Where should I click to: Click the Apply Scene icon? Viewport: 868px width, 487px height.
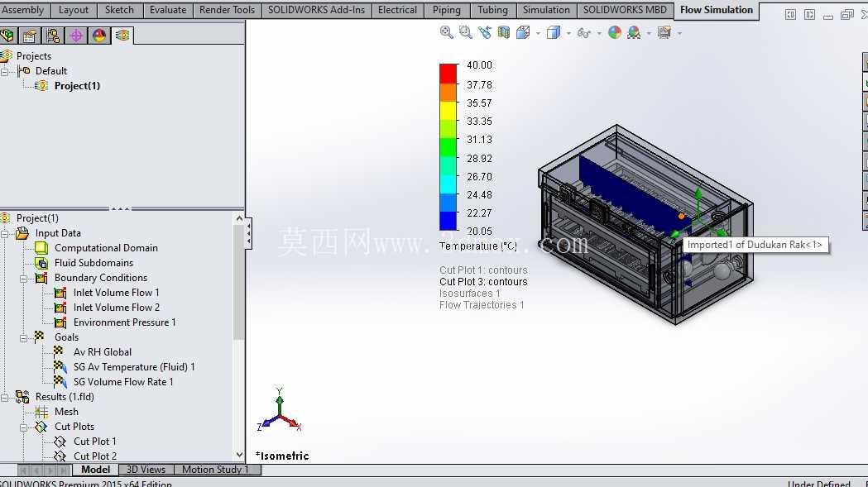[x=634, y=32]
